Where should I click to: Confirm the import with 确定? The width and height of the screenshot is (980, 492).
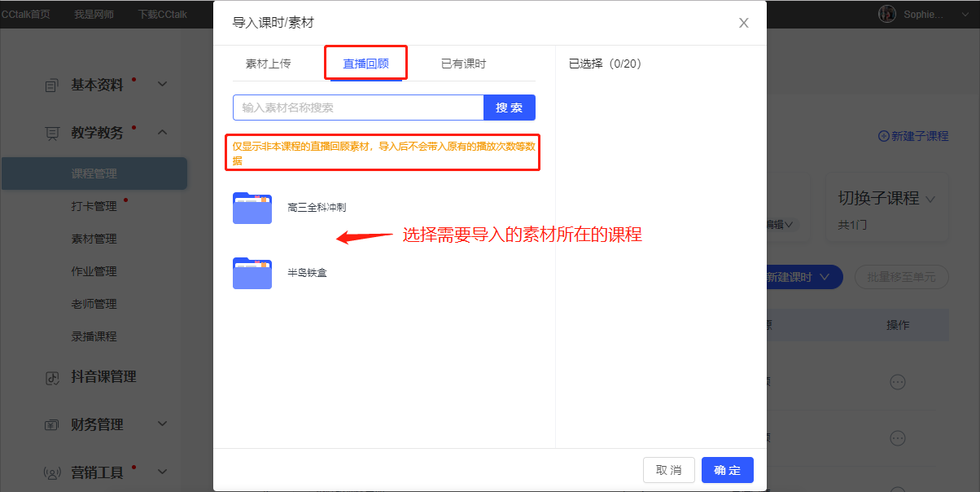pos(727,470)
